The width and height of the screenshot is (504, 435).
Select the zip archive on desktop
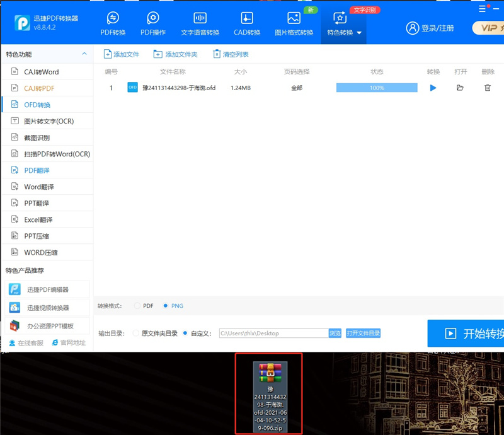point(270,397)
